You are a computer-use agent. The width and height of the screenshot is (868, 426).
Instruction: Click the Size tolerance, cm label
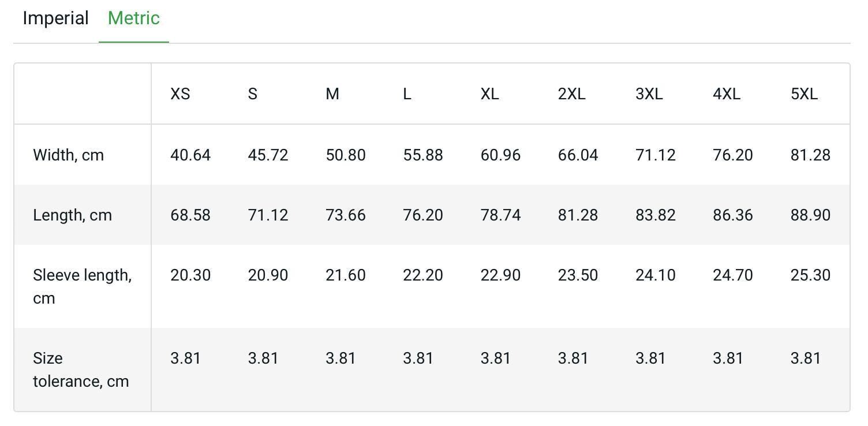[x=81, y=369]
